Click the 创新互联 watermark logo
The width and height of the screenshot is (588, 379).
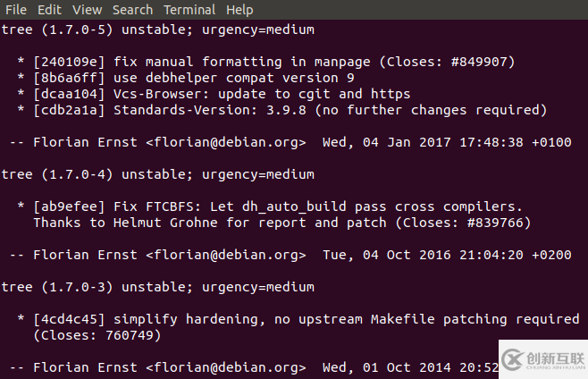[541, 358]
